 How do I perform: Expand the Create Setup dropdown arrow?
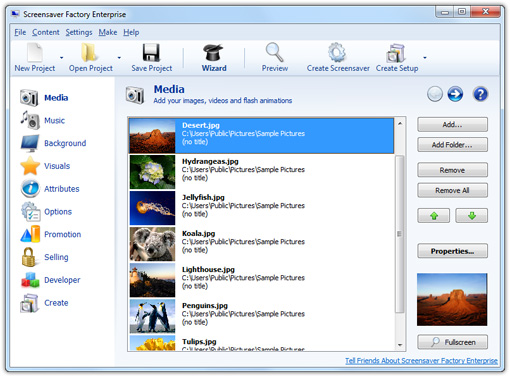point(425,58)
